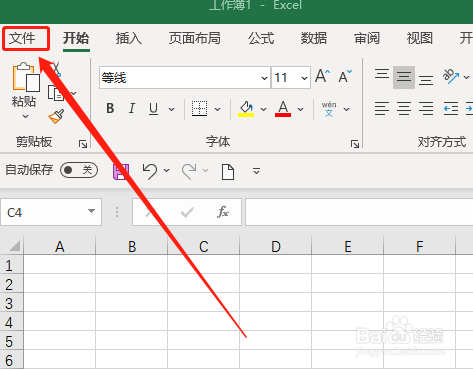Toggle middle vertical alignment
The width and height of the screenshot is (473, 369).
404,77
